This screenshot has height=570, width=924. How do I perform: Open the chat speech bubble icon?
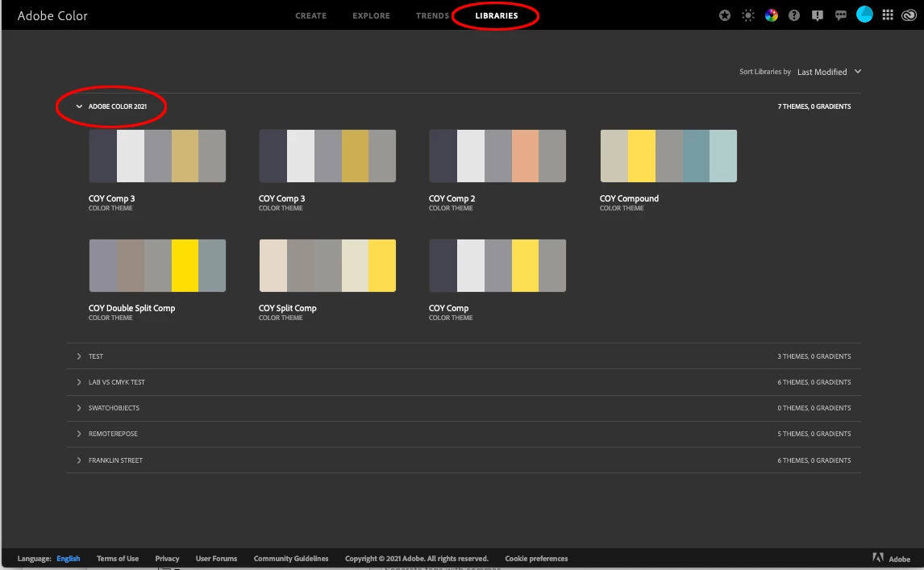tap(840, 16)
